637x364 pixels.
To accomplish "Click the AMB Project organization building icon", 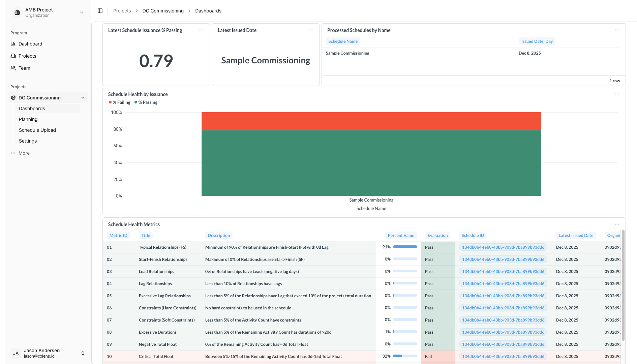I will tap(17, 12).
